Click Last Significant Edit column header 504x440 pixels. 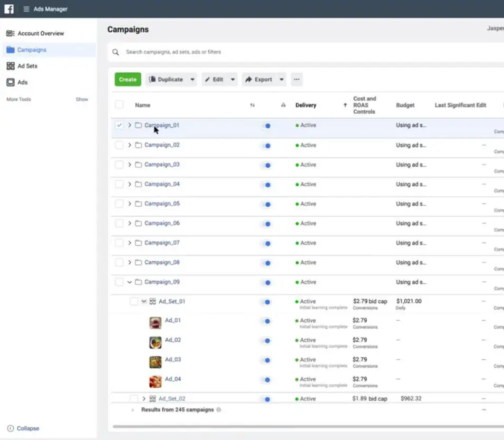[461, 105]
